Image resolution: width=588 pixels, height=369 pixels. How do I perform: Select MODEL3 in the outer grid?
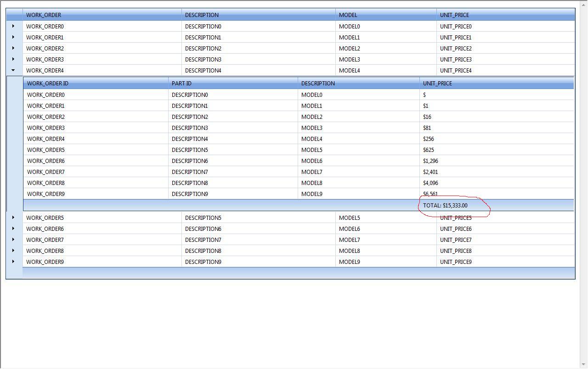pos(386,59)
